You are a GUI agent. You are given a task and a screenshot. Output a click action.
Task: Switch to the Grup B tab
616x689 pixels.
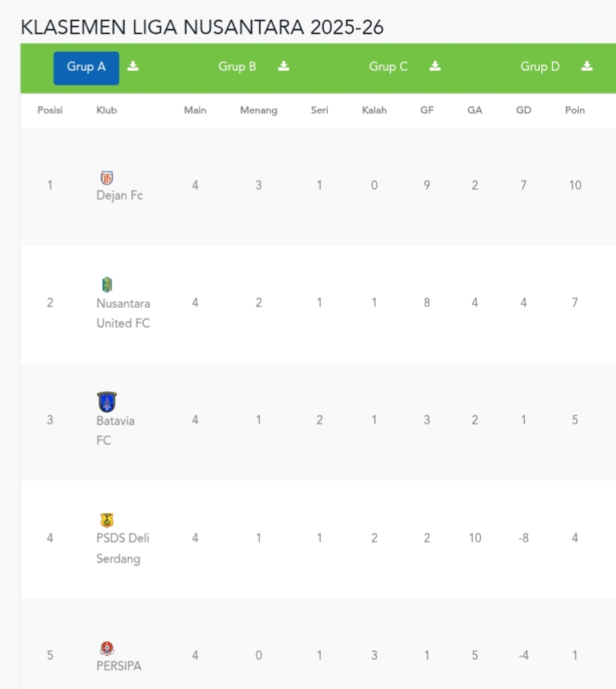(x=237, y=67)
